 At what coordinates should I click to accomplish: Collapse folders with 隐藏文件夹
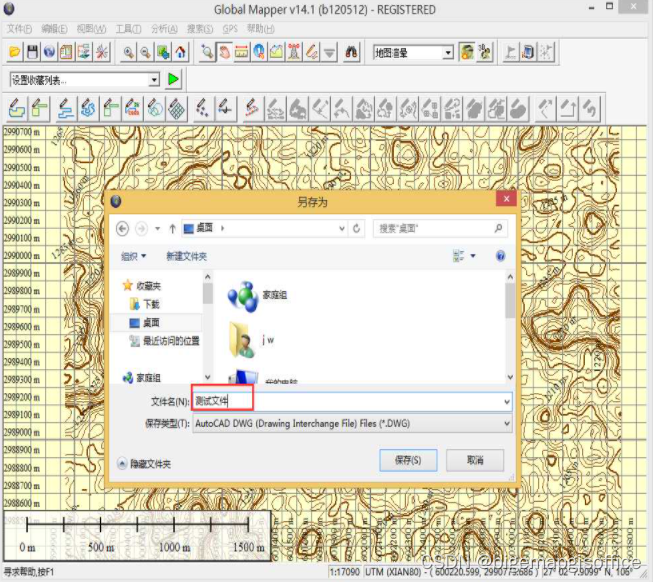coord(144,464)
